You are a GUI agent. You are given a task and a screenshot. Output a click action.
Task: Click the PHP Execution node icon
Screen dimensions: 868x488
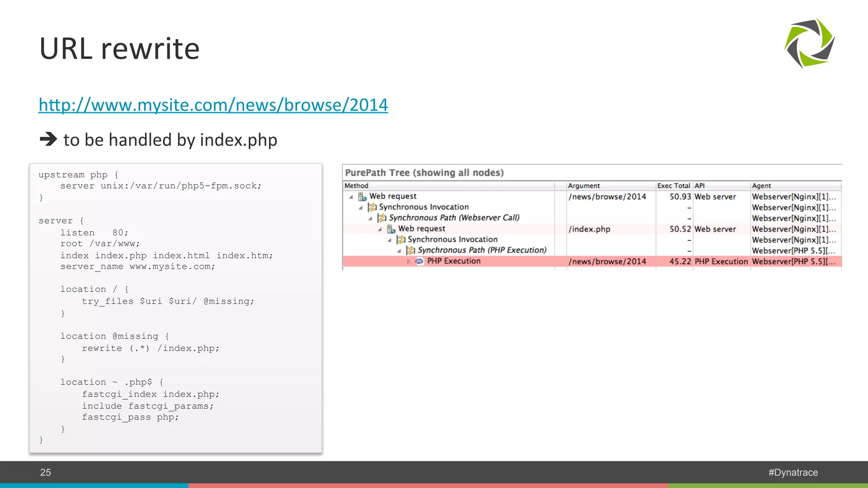click(x=420, y=261)
